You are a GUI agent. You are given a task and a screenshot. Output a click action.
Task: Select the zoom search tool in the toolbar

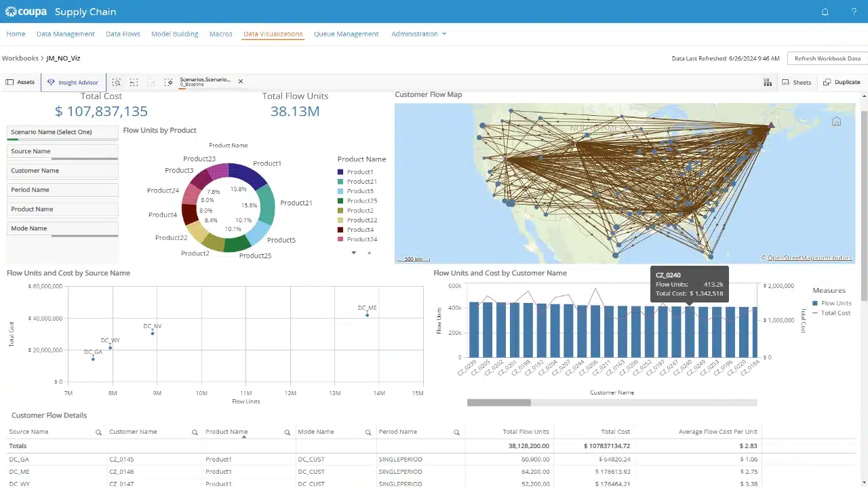coord(116,81)
